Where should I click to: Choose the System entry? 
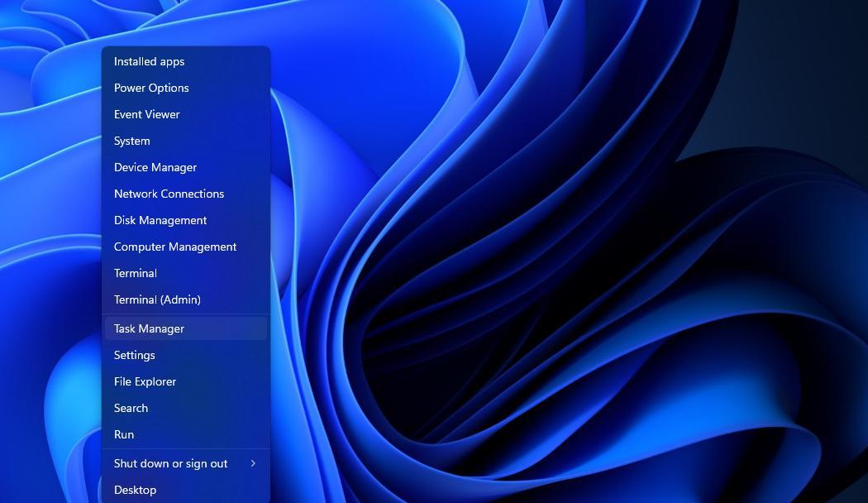[186, 141]
